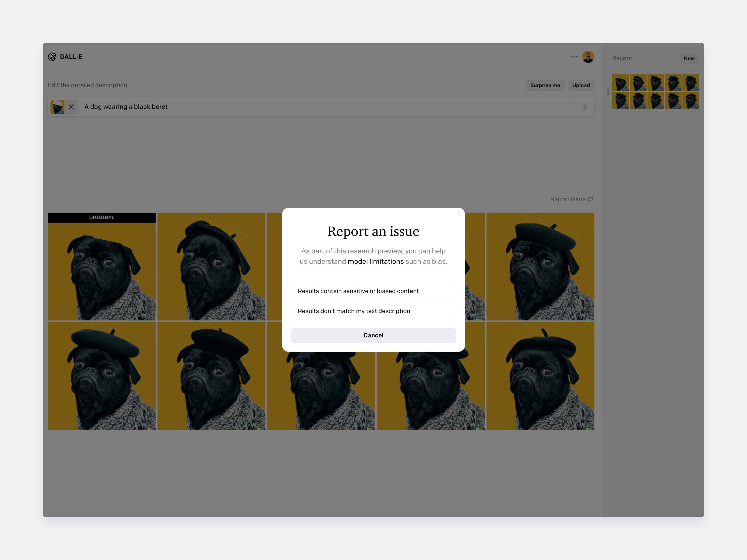Click uploaded pug thumbnail in prompt bar

click(57, 107)
